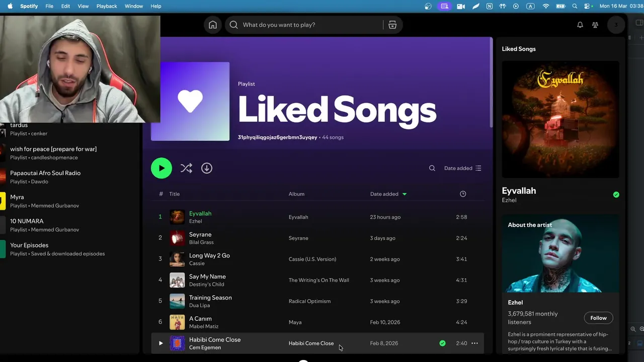Download Liked Songs with the arrow icon
644x362 pixels.
pos(207,168)
